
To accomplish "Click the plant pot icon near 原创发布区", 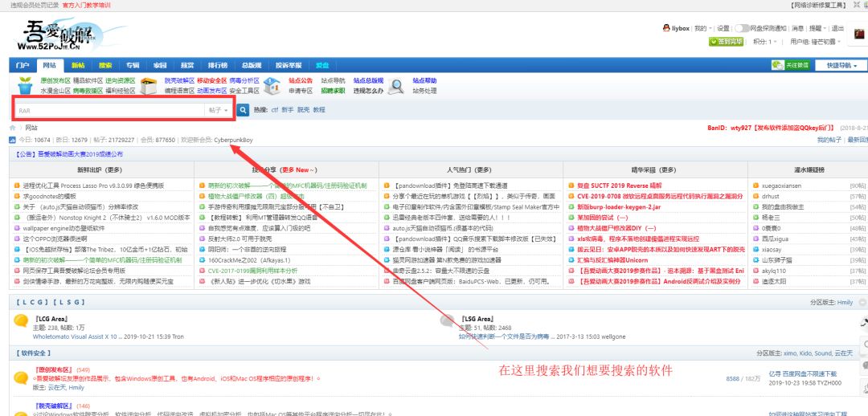I will pyautogui.click(x=25, y=86).
